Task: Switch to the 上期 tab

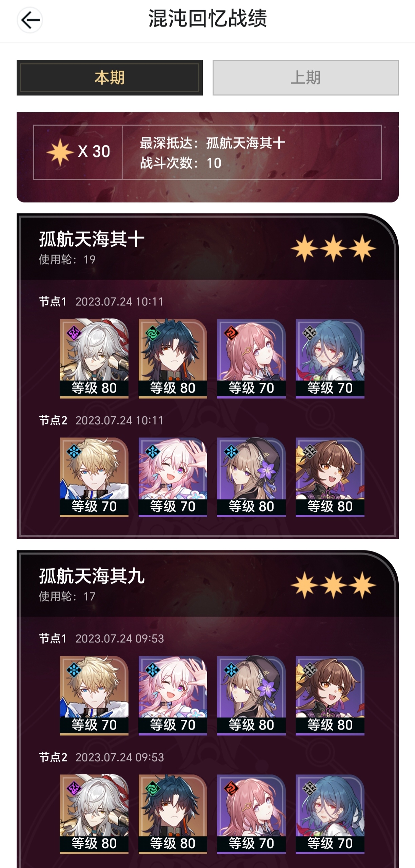Action: coord(305,78)
